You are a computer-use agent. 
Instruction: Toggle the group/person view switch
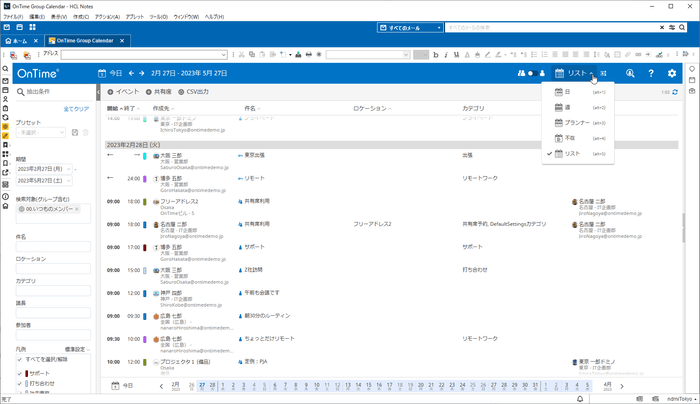(x=530, y=73)
